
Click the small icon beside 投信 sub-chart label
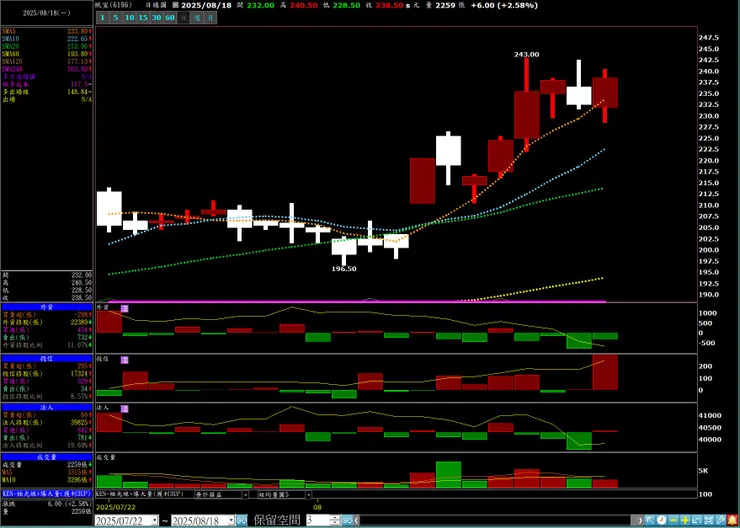tap(125, 360)
